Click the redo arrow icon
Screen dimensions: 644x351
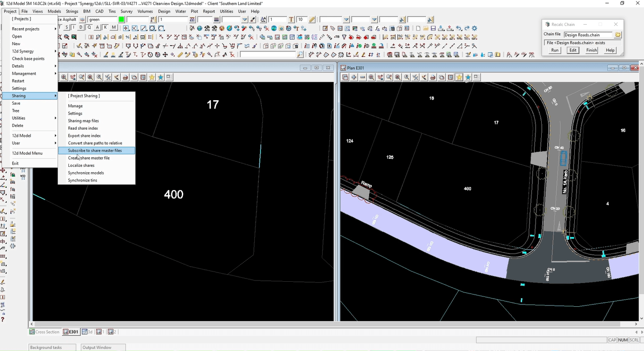[x=467, y=28]
